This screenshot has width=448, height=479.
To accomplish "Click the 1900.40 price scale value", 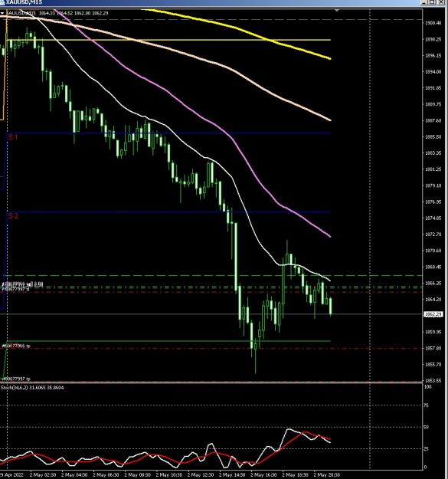I will 433,23.
